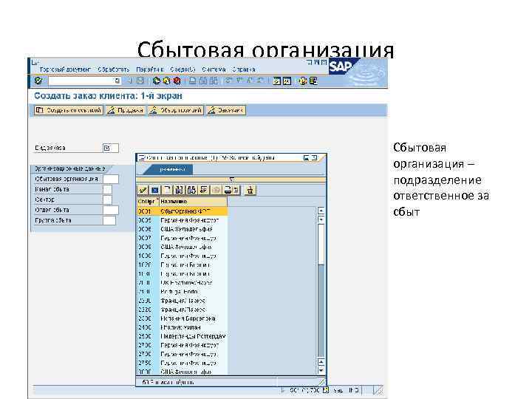The height and width of the screenshot is (399, 532).
Task: Click the red Cancel icon
Action: [177, 81]
